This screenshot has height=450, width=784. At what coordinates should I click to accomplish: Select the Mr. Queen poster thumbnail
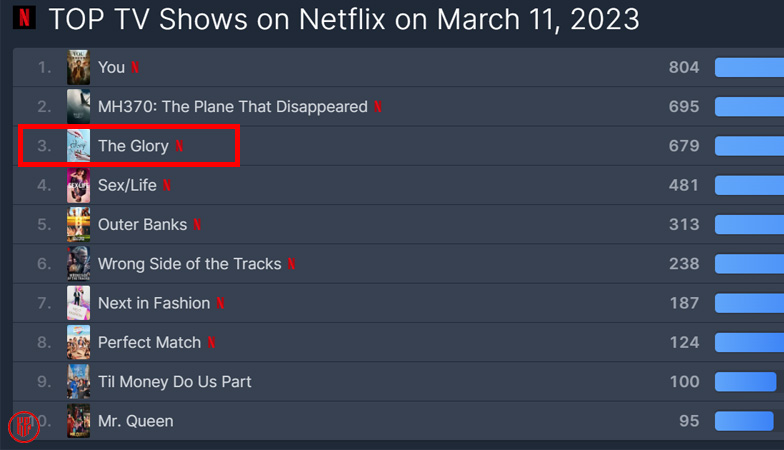[78, 421]
